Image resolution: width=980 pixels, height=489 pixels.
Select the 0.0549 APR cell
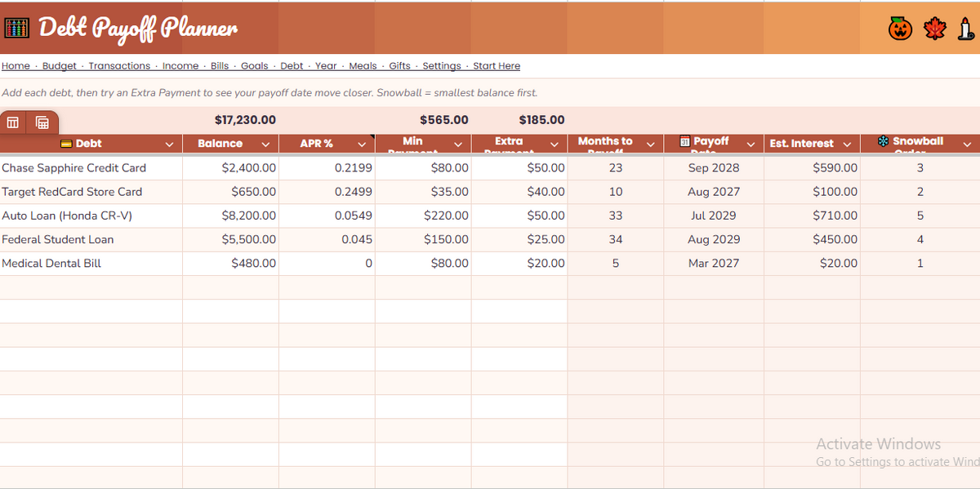(x=327, y=216)
